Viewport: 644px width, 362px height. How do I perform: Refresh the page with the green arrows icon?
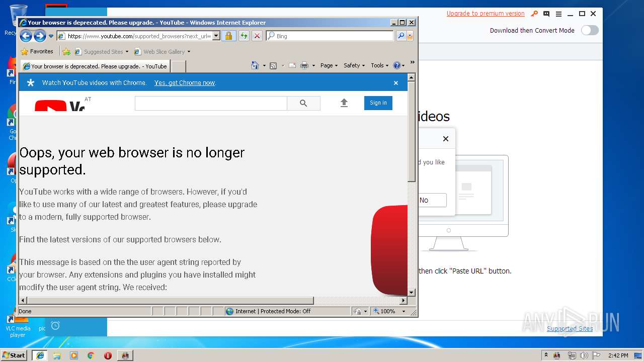tap(244, 36)
